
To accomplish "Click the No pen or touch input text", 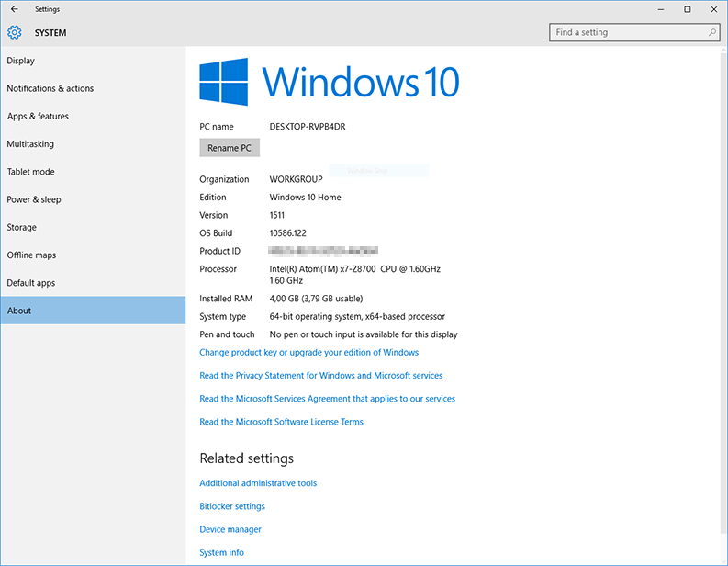I will click(364, 334).
